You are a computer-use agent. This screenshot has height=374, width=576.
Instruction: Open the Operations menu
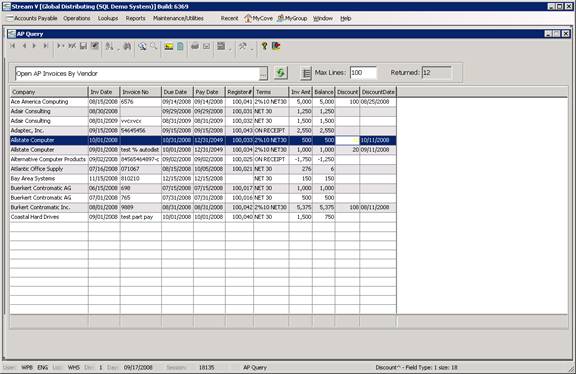[x=77, y=18]
